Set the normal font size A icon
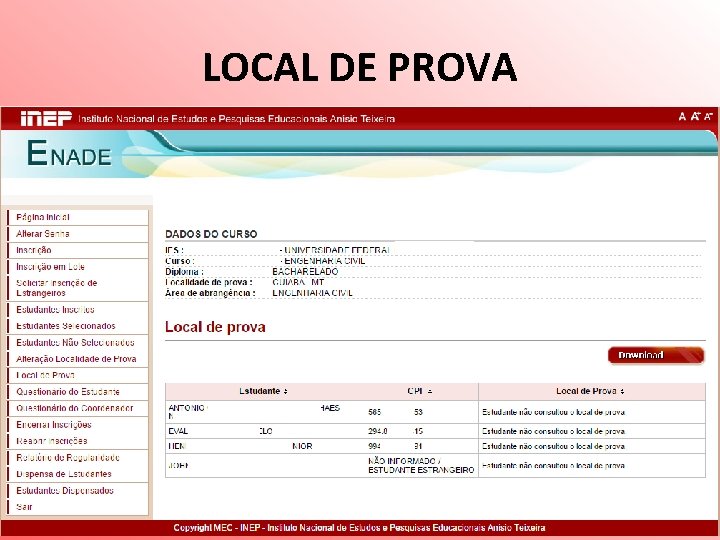 click(x=682, y=117)
